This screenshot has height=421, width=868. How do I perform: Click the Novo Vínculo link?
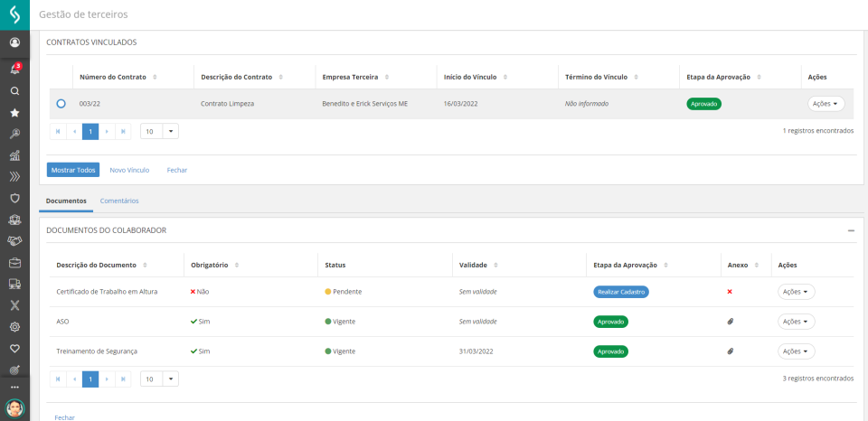(x=129, y=170)
